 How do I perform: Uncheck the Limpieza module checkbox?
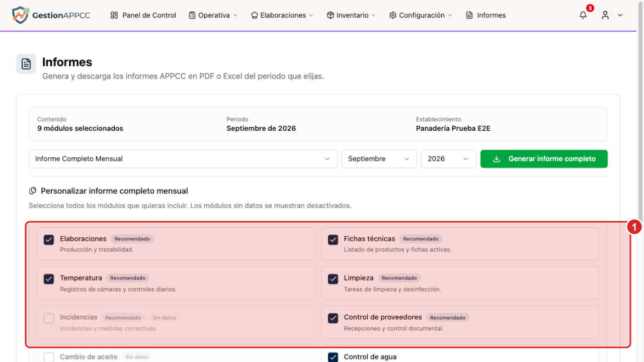pos(333,279)
